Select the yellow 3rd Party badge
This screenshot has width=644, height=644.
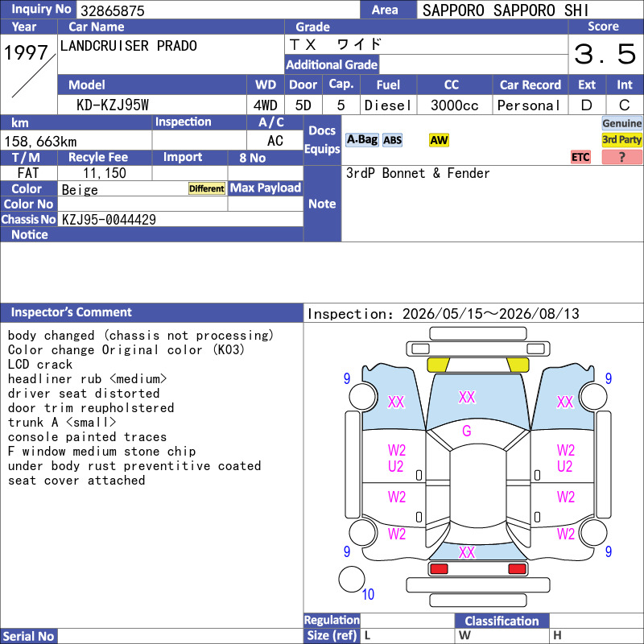click(x=621, y=140)
